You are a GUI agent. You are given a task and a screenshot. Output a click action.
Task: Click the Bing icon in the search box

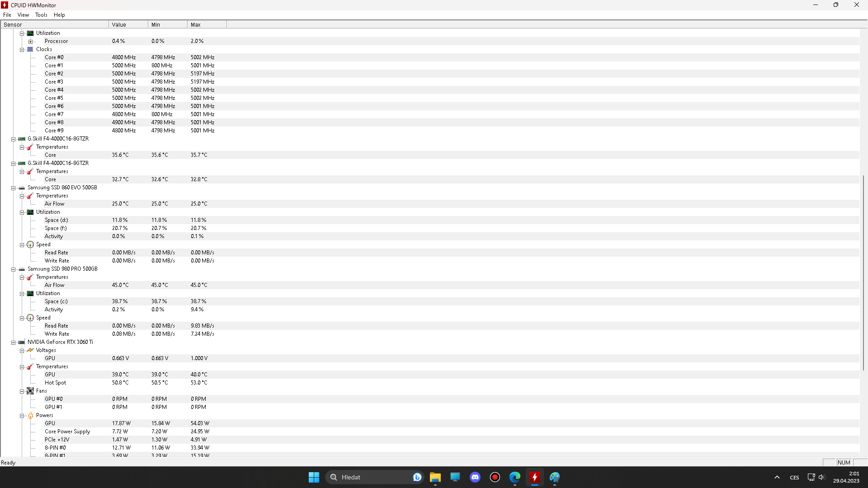point(417,477)
